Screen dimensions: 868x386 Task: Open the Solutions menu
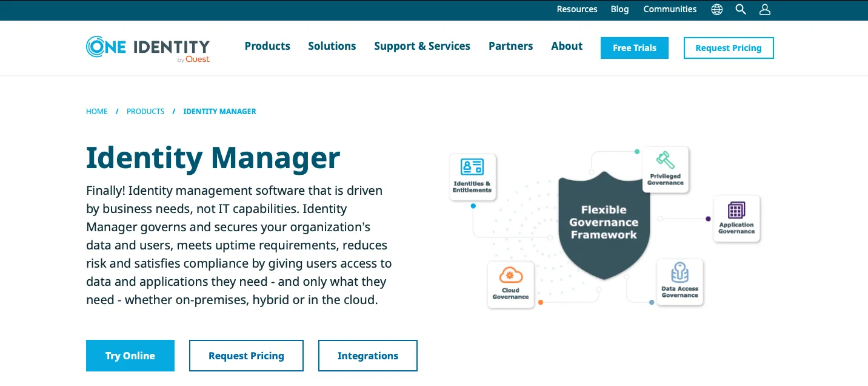(332, 46)
